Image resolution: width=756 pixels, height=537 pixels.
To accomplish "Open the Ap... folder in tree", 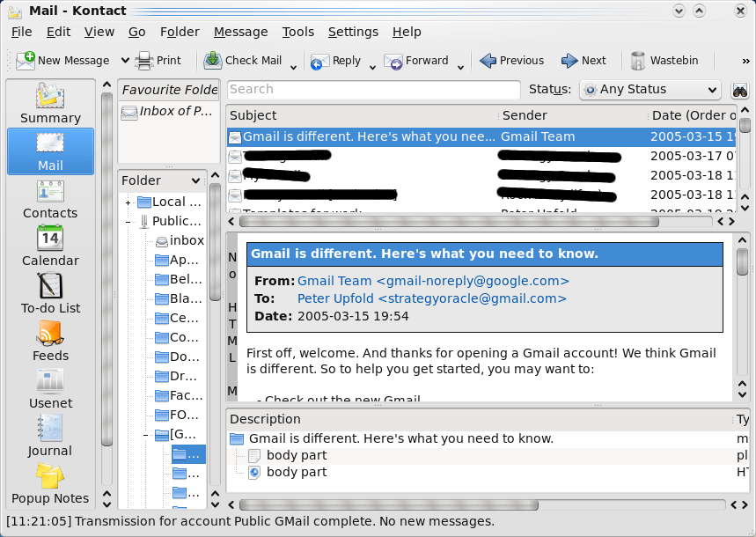I will pos(177,261).
